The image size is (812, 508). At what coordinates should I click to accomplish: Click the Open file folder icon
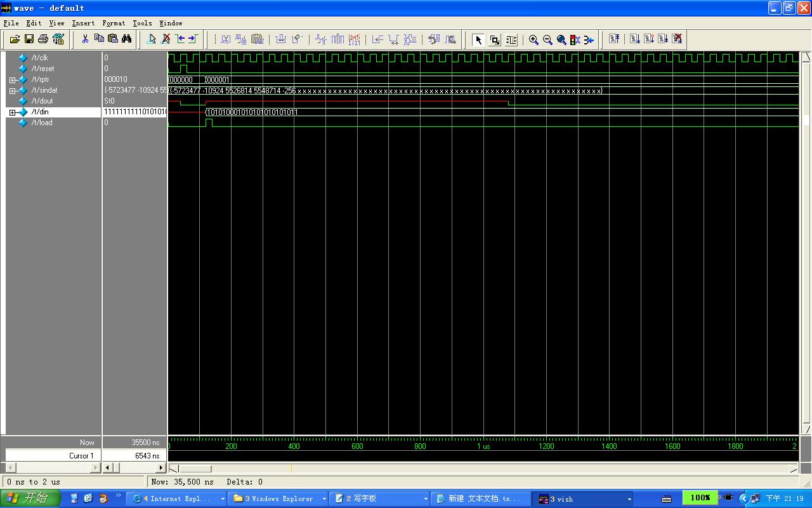[x=15, y=39]
